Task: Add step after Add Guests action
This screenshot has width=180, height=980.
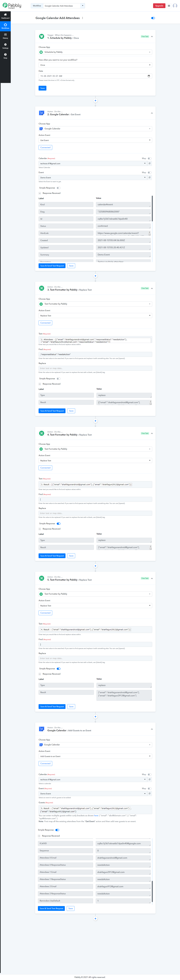Action: pos(95,919)
